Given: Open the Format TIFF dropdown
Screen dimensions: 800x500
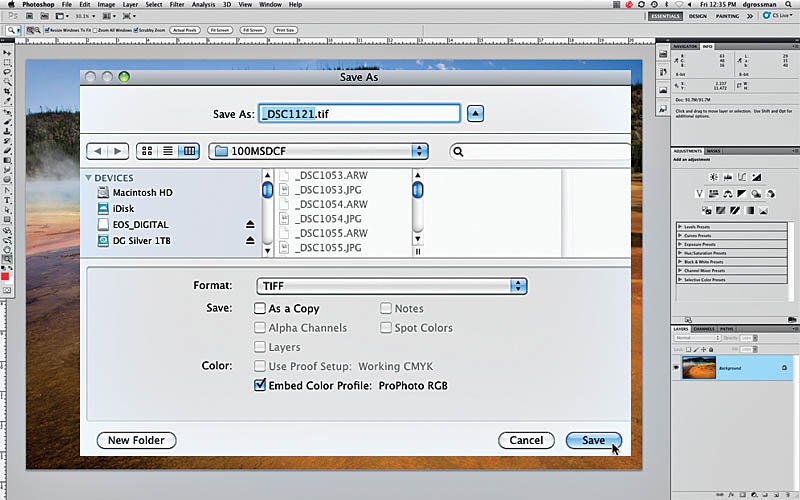Looking at the screenshot, I should coord(392,286).
